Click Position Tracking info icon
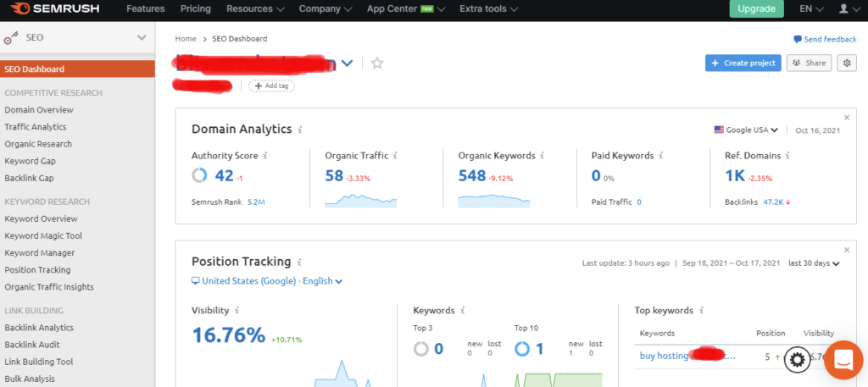868x387 pixels. click(x=299, y=262)
